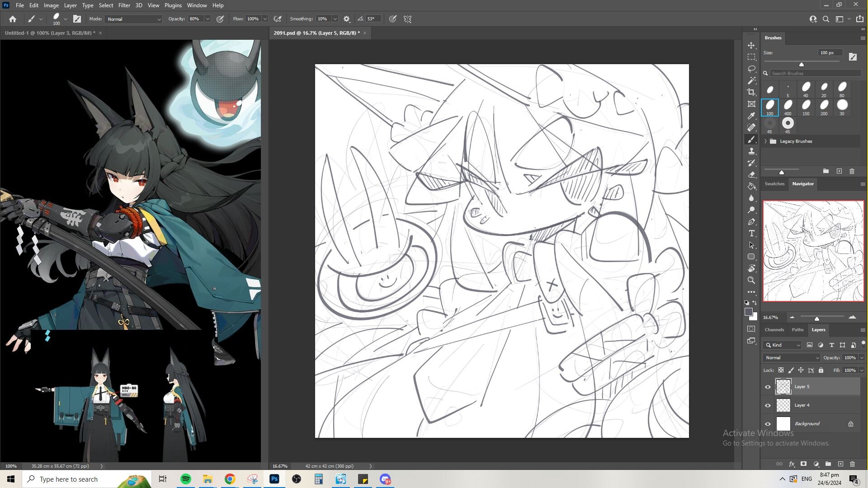868x488 pixels.
Task: Open layer blend mode Normal dropdown
Action: click(x=791, y=357)
